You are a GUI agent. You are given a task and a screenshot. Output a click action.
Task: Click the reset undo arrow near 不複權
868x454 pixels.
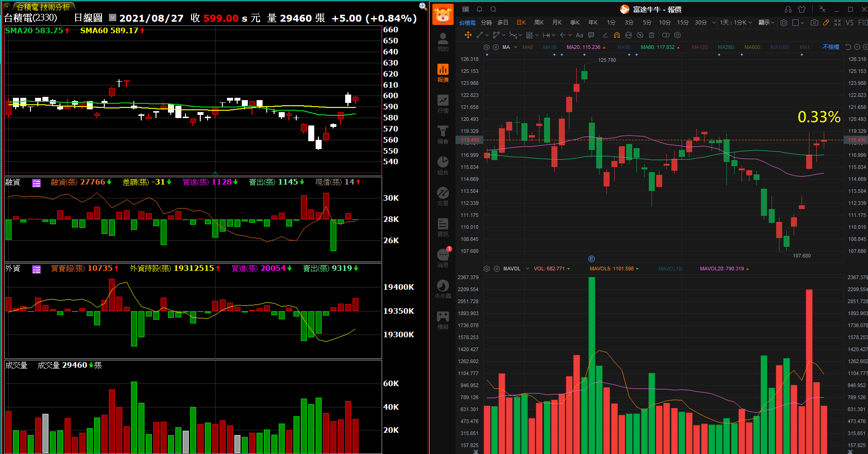coord(848,47)
